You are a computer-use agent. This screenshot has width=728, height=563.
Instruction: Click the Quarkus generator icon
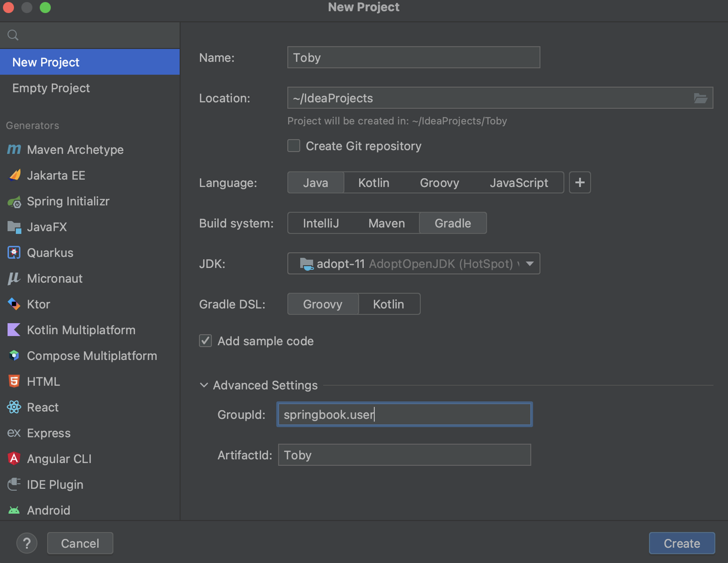coord(14,253)
